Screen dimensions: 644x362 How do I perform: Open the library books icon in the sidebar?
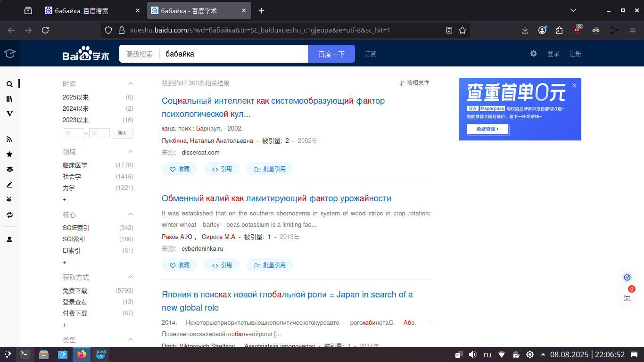coord(9,99)
